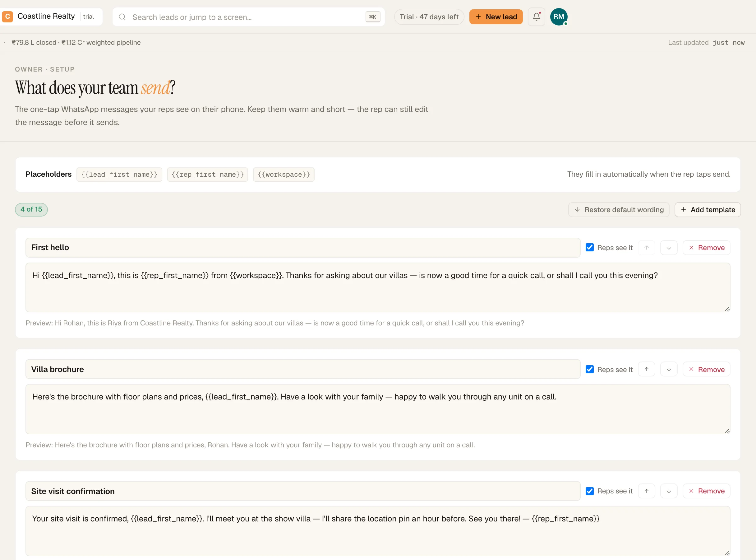Click the First hello resize handle

tap(727, 309)
